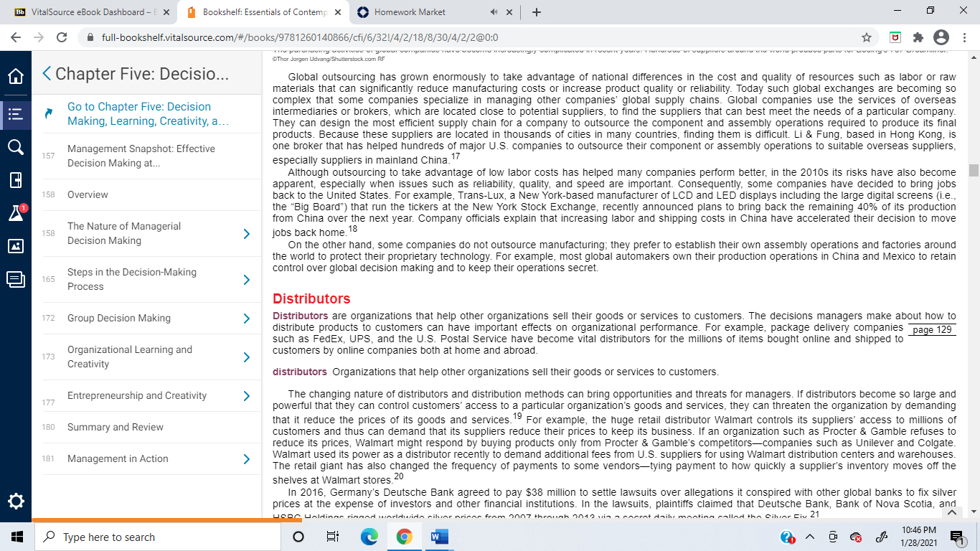Screen dimensions: 980x551
Task: Click the Windows search box
Action: 156,537
